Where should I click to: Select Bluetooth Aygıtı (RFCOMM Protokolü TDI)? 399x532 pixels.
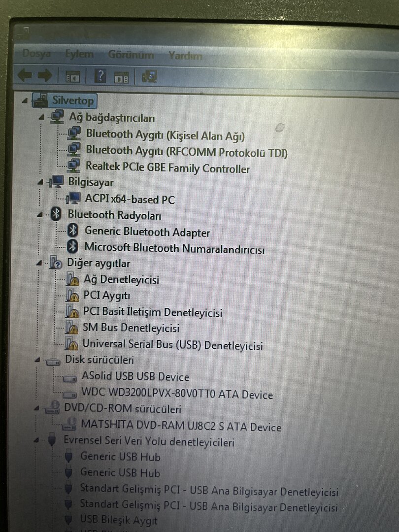(187, 151)
